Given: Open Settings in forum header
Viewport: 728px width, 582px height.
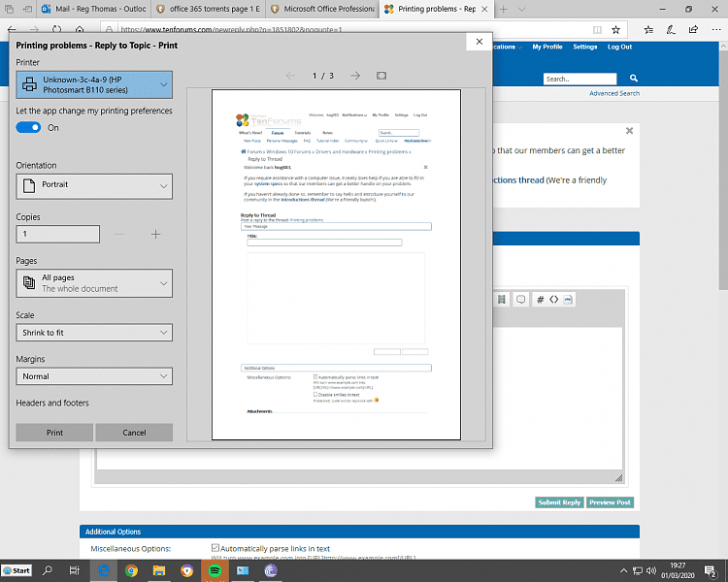Looking at the screenshot, I should 584,47.
